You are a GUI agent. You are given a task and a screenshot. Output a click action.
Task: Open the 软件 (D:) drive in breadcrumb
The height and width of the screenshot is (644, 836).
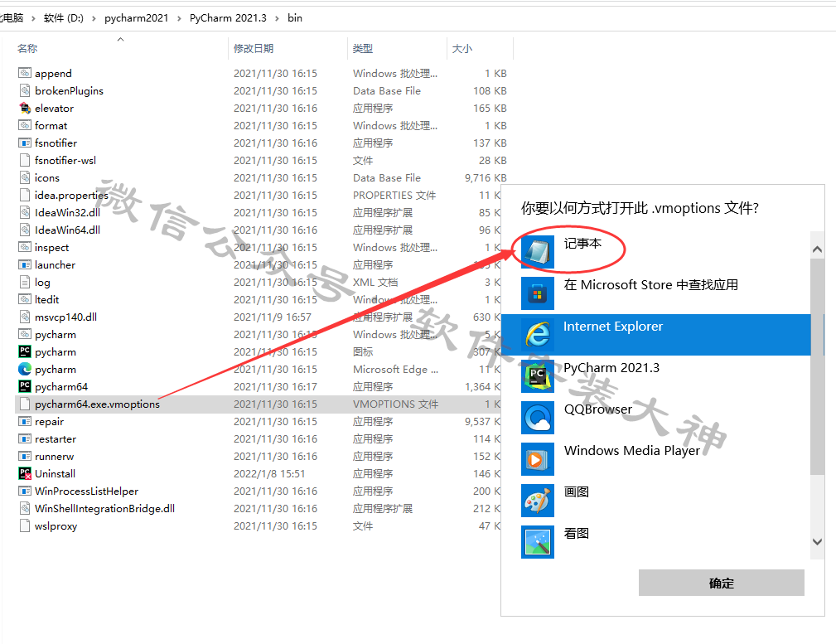tap(64, 18)
